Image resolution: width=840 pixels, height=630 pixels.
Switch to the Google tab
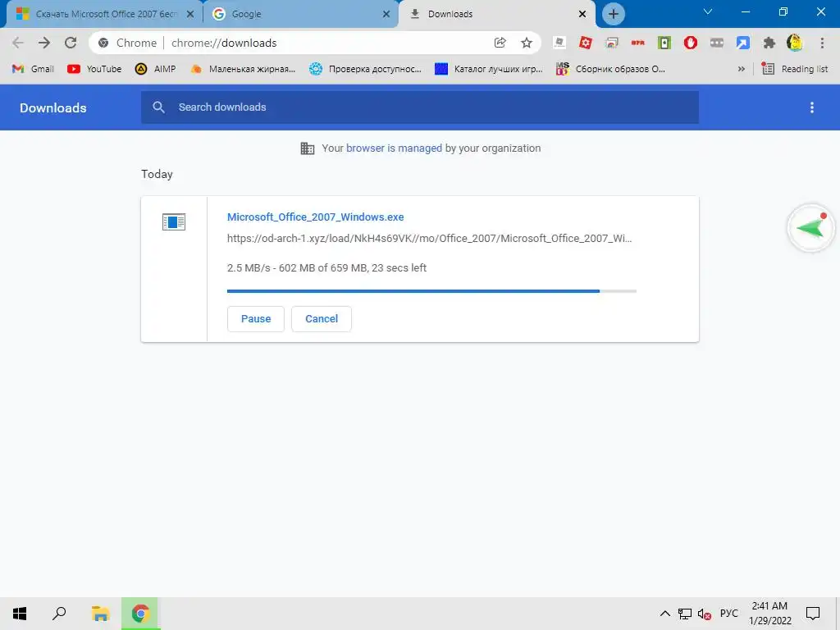300,14
